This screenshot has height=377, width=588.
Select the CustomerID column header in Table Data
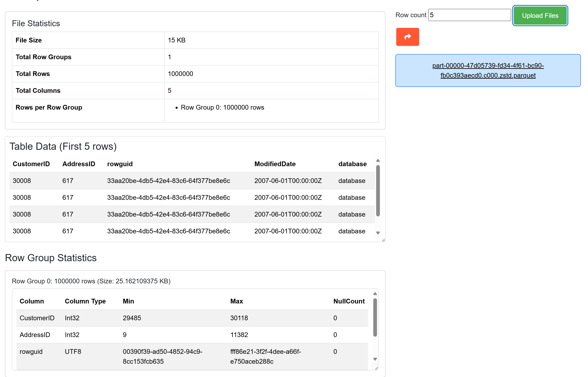[x=31, y=164]
